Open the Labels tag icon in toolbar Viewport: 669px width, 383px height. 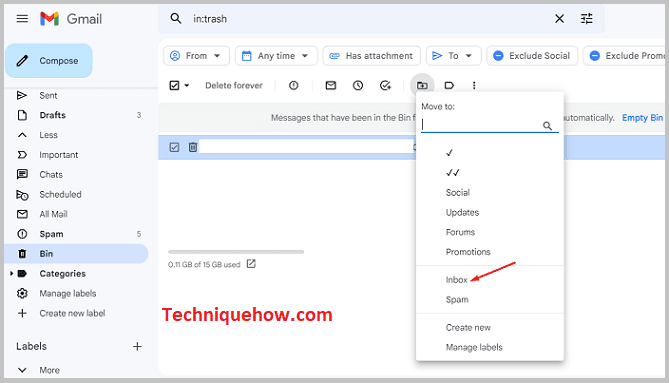449,85
